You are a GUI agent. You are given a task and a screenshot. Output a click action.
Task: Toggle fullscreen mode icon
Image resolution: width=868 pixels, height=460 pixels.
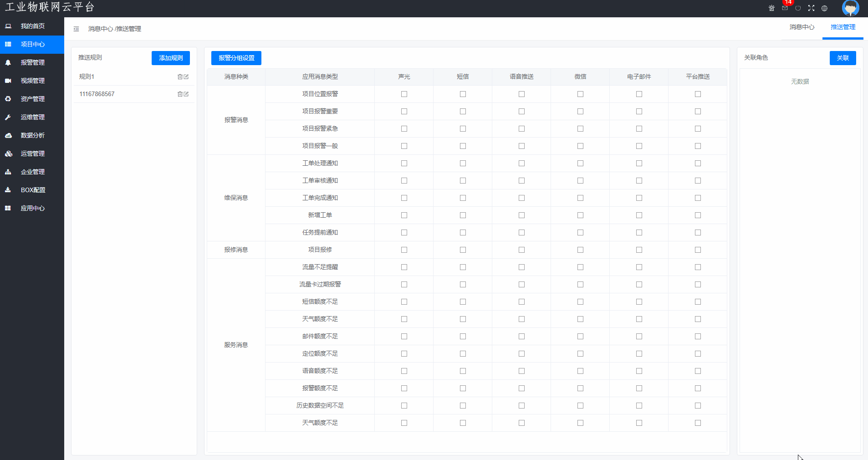811,8
